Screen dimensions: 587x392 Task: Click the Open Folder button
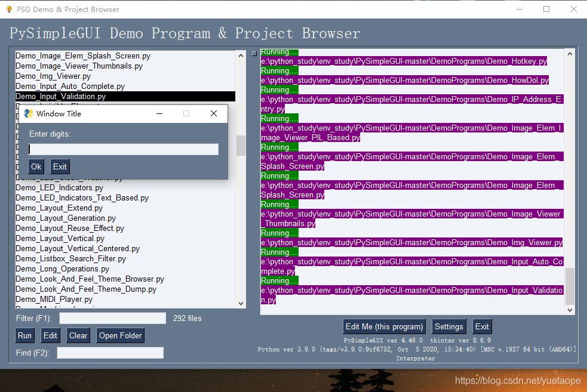pos(120,335)
